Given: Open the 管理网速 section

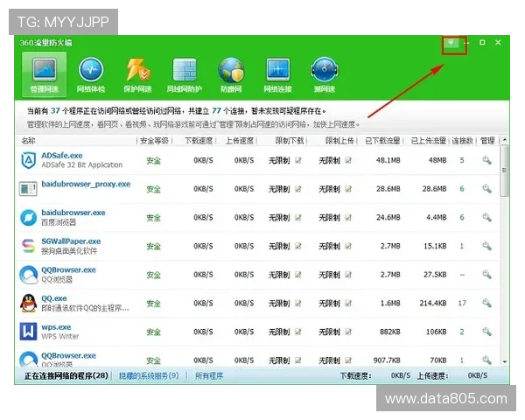Looking at the screenshot, I should click(x=45, y=74).
